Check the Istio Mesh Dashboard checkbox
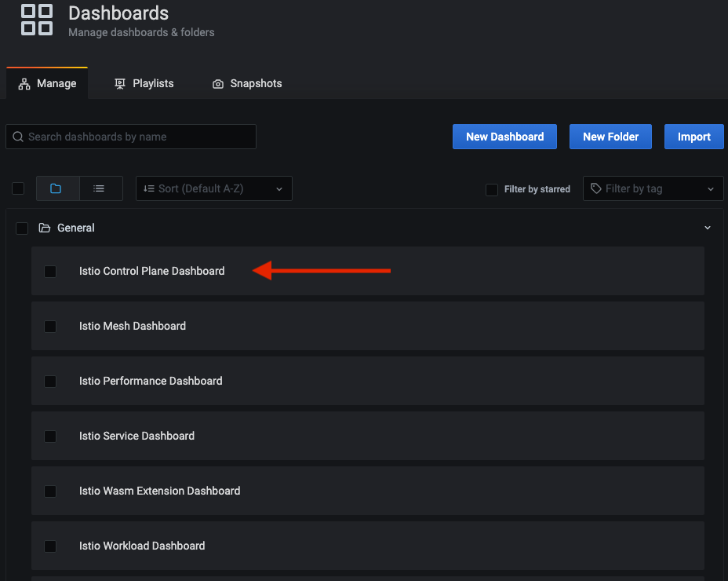This screenshot has height=581, width=728. click(x=50, y=327)
